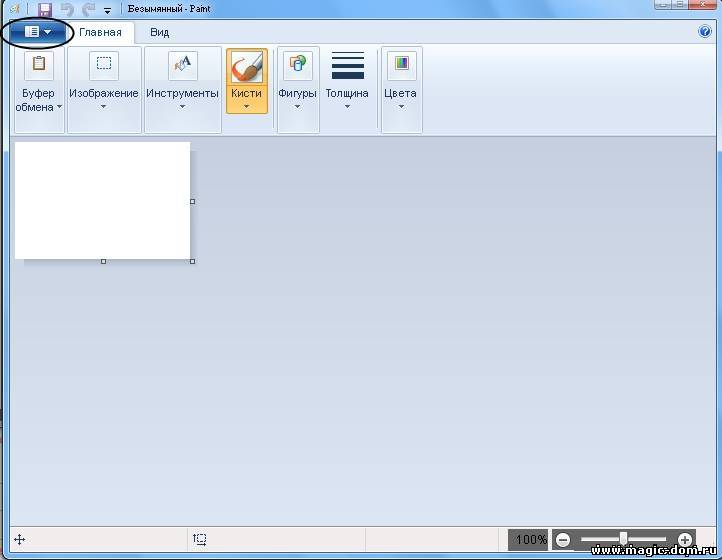Image resolution: width=722 pixels, height=560 pixels.
Task: Click the Цвета color palette icon
Action: click(402, 64)
